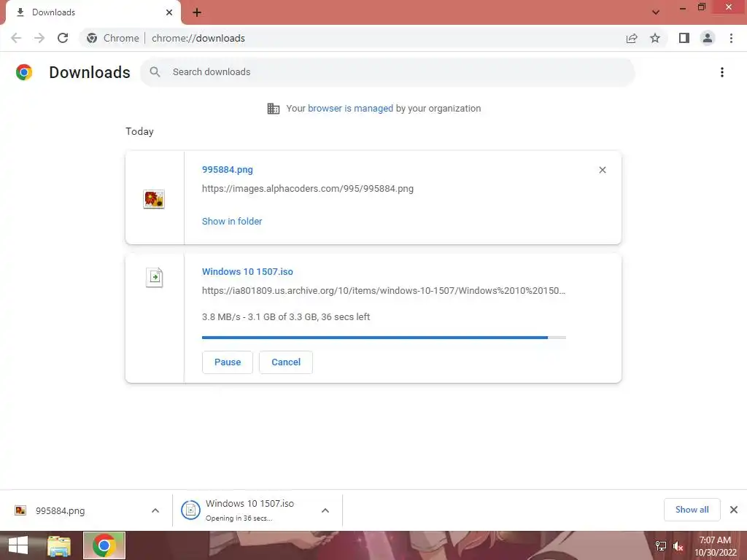Image resolution: width=747 pixels, height=560 pixels.
Task: Open the tab search chevron
Action: (656, 12)
